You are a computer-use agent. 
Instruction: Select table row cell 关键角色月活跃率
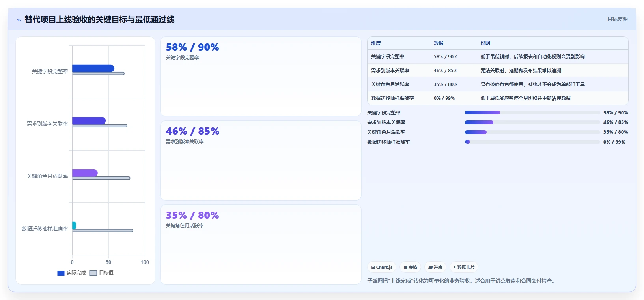tap(390, 84)
